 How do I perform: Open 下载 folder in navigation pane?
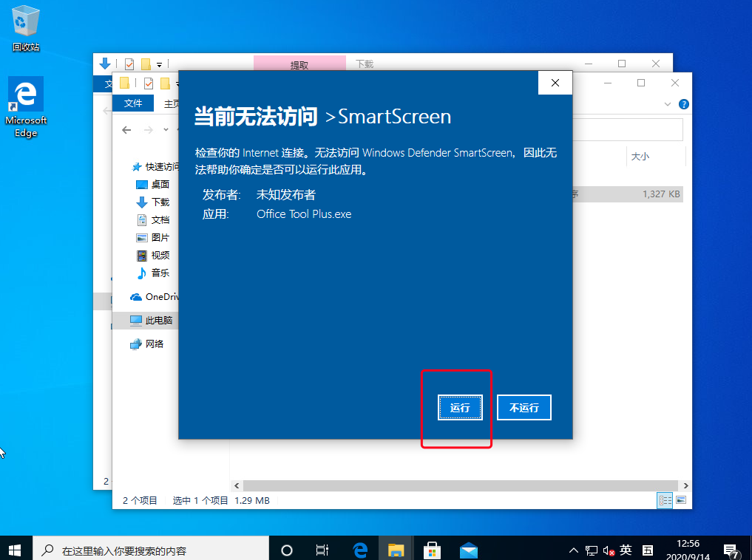[x=153, y=202]
